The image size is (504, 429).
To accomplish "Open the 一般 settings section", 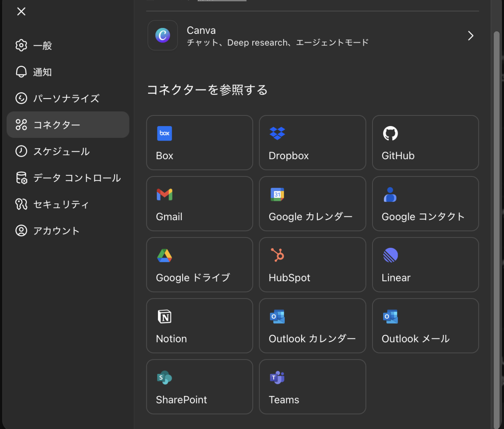I will 68,45.
